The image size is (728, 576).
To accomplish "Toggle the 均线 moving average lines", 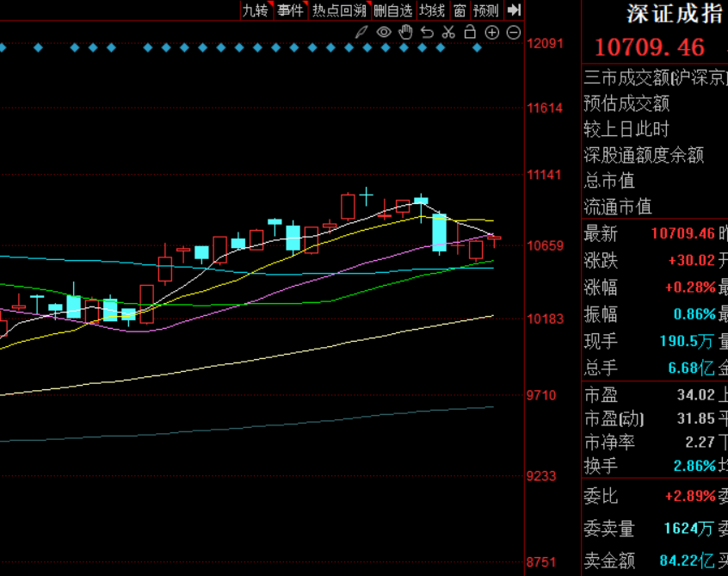I will [x=432, y=10].
